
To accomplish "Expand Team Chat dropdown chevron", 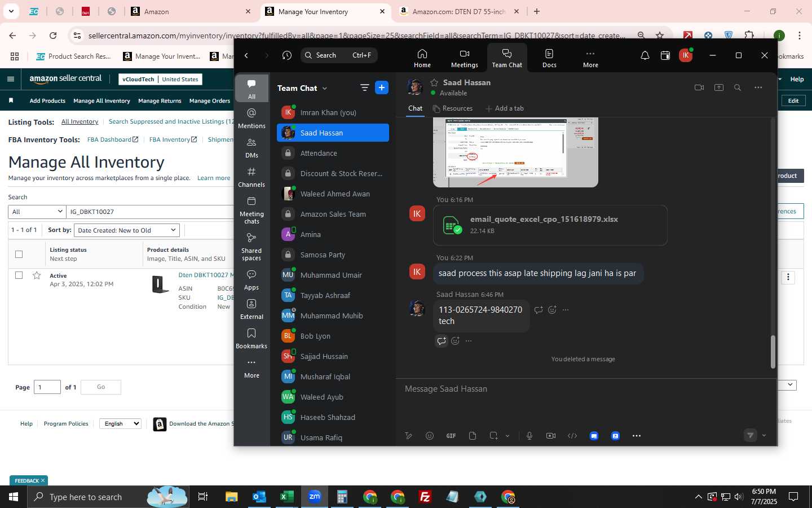I will pos(325,89).
